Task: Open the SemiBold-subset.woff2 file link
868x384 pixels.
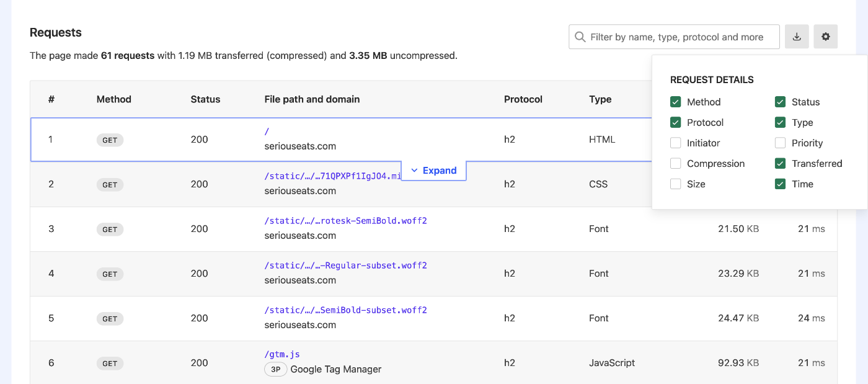Action: [x=345, y=310]
